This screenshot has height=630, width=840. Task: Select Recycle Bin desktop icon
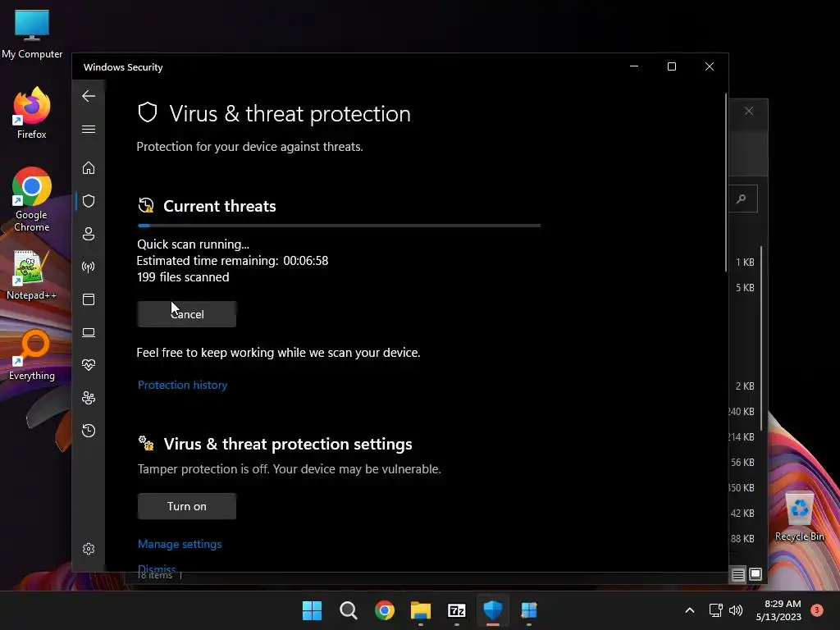point(799,516)
